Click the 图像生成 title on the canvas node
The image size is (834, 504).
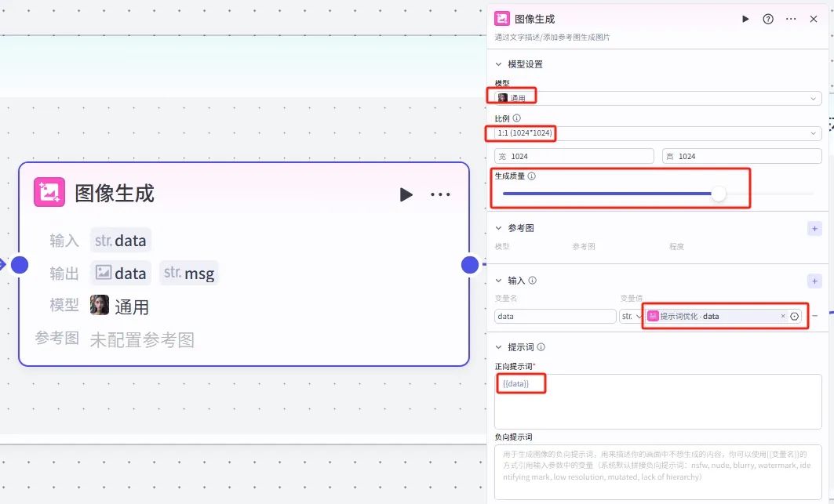[x=115, y=193]
